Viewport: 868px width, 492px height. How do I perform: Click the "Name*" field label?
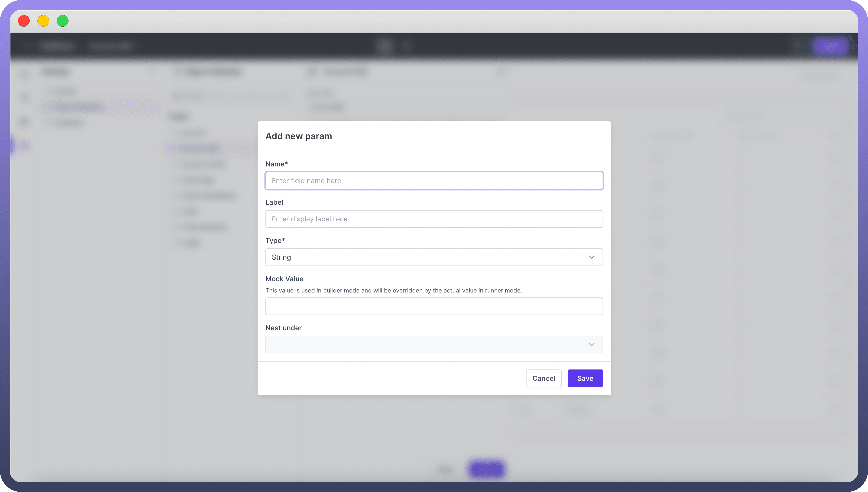tap(276, 164)
